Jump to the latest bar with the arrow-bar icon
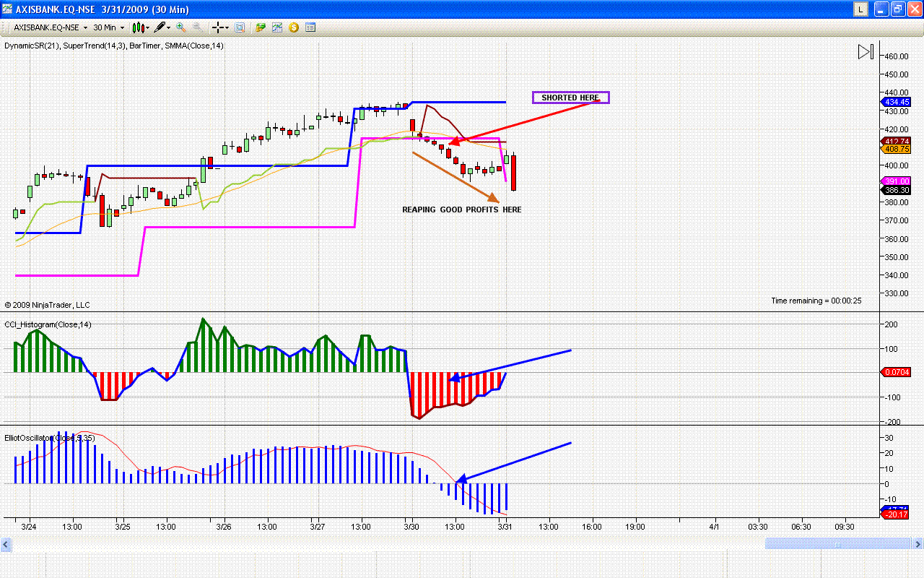The image size is (924, 578). (x=866, y=51)
